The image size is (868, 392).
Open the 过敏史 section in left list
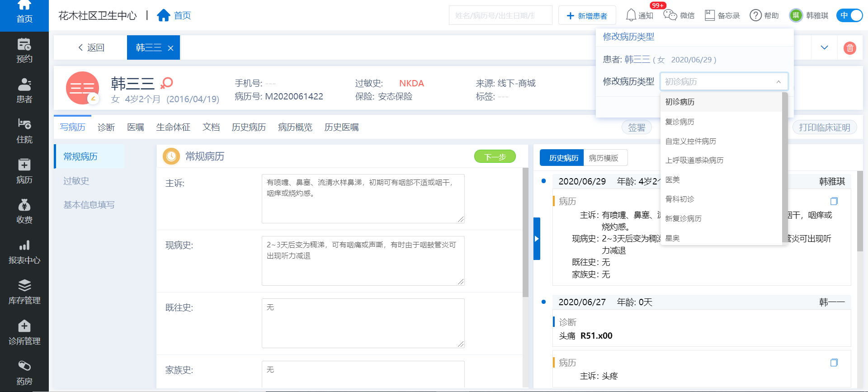76,181
